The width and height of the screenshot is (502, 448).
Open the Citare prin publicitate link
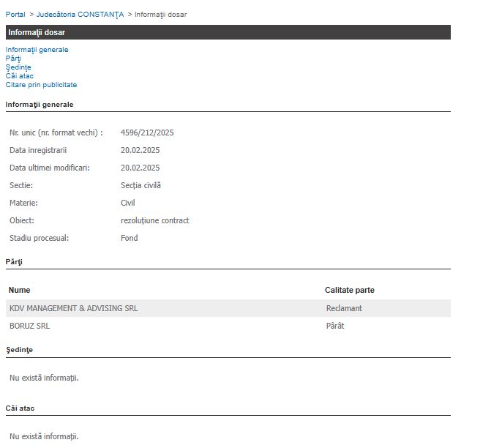41,85
